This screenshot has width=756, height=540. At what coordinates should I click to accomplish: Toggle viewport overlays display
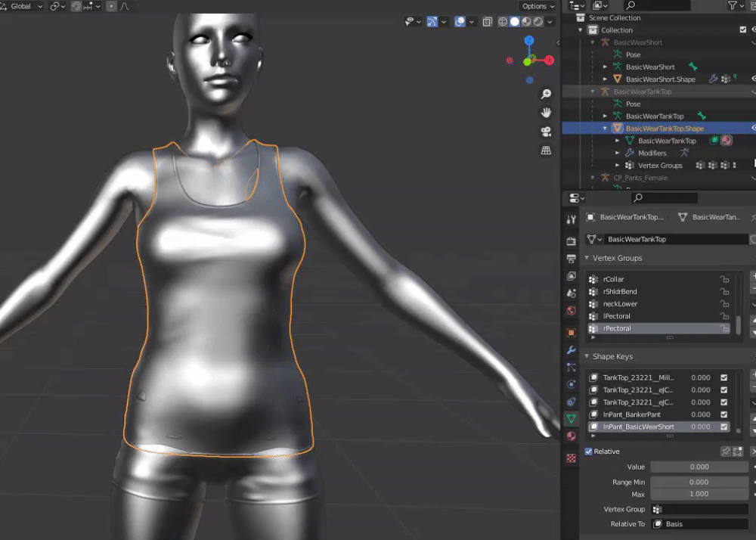460,21
